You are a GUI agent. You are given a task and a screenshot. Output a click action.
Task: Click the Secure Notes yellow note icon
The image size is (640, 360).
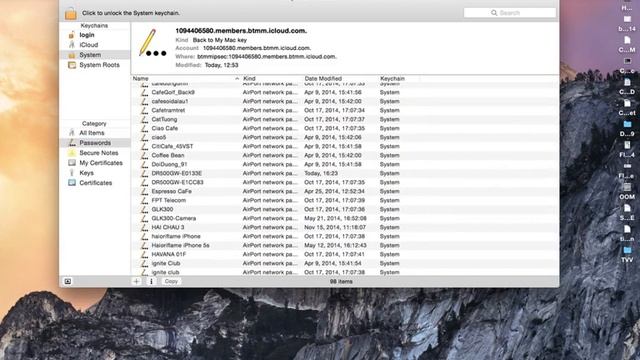pos(72,153)
